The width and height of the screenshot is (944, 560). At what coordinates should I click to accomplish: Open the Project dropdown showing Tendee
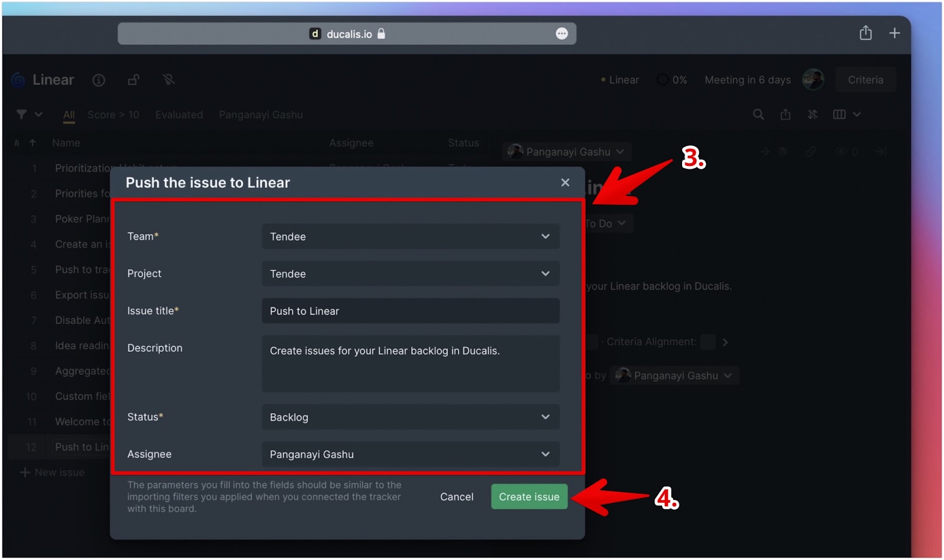coord(411,274)
